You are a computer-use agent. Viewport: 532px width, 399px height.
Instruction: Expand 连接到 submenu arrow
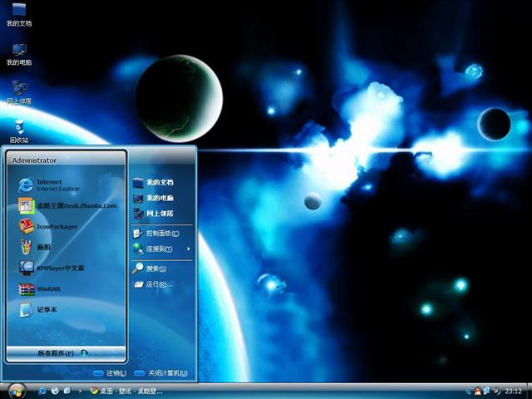click(x=189, y=249)
